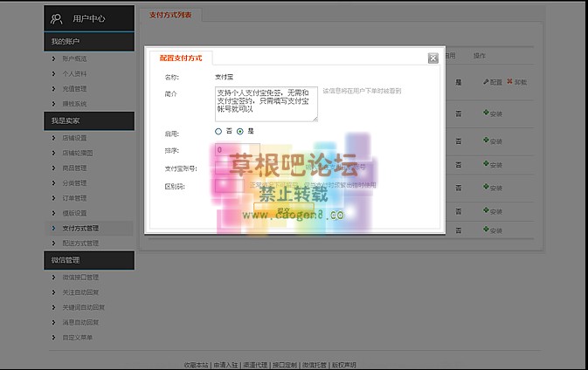
Task: Click the 简介 description text area
Action: pyautogui.click(x=266, y=103)
